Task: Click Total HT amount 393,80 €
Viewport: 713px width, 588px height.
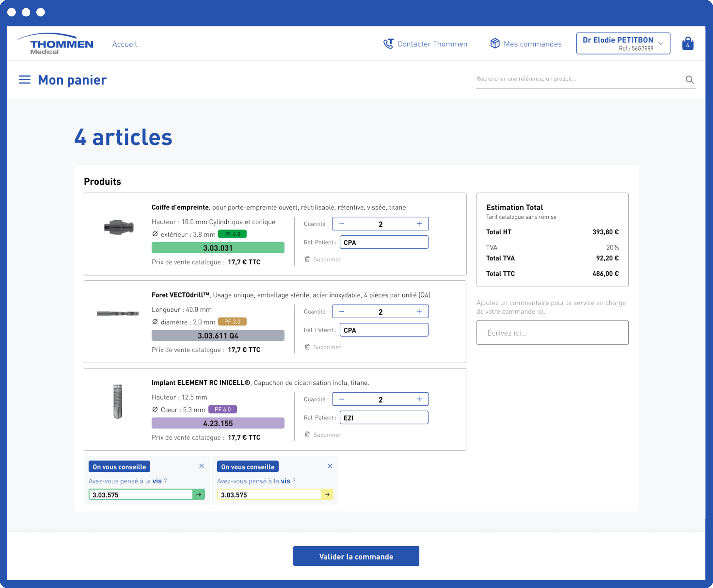Action: [605, 232]
